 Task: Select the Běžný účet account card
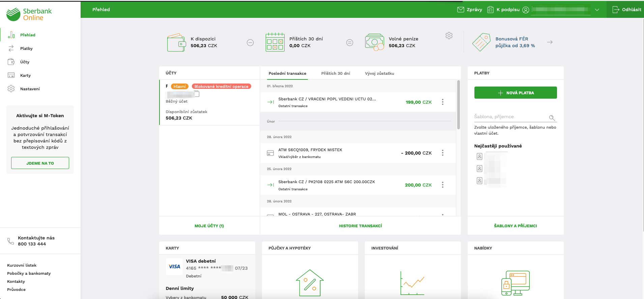click(209, 102)
